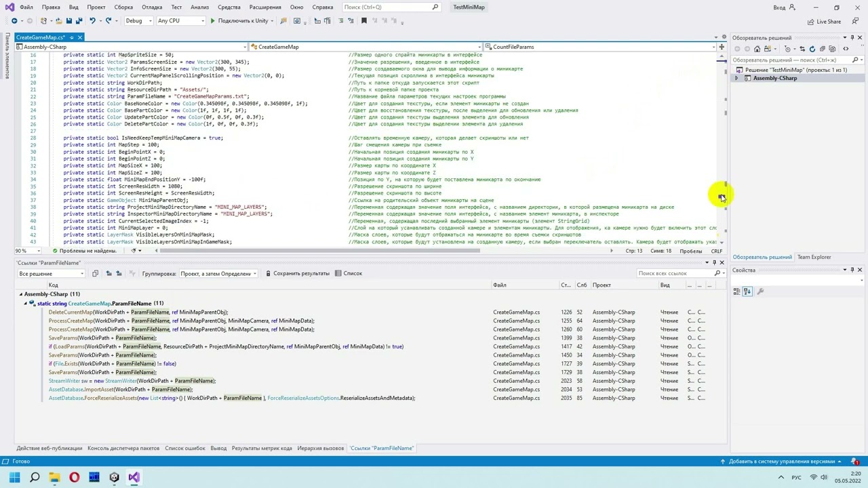Click the Save All toolbar icon
The image size is (868, 488).
(x=79, y=21)
